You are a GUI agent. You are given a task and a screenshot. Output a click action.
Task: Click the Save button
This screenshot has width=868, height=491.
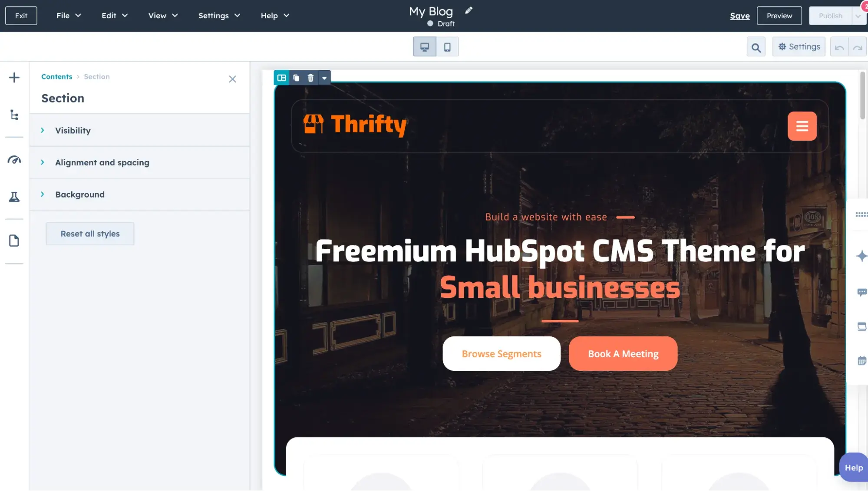(x=740, y=16)
